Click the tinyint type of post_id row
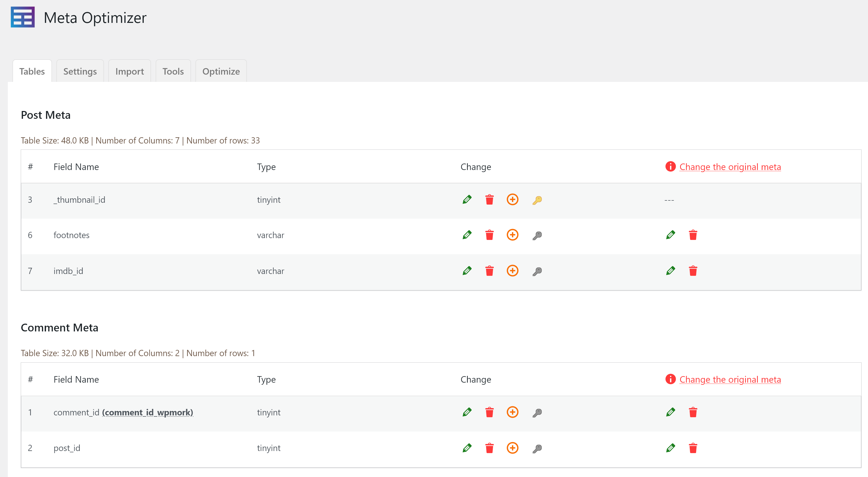The image size is (868, 477). [268, 448]
